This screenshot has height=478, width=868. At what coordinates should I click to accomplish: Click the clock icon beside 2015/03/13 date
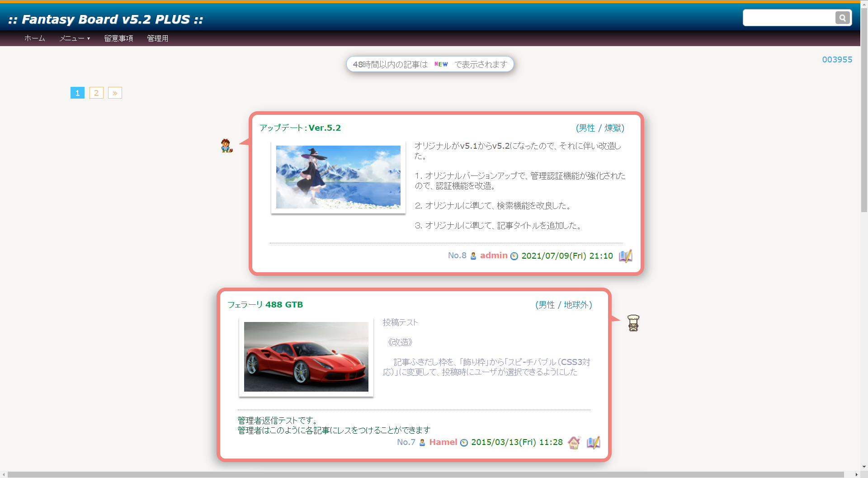click(x=464, y=443)
